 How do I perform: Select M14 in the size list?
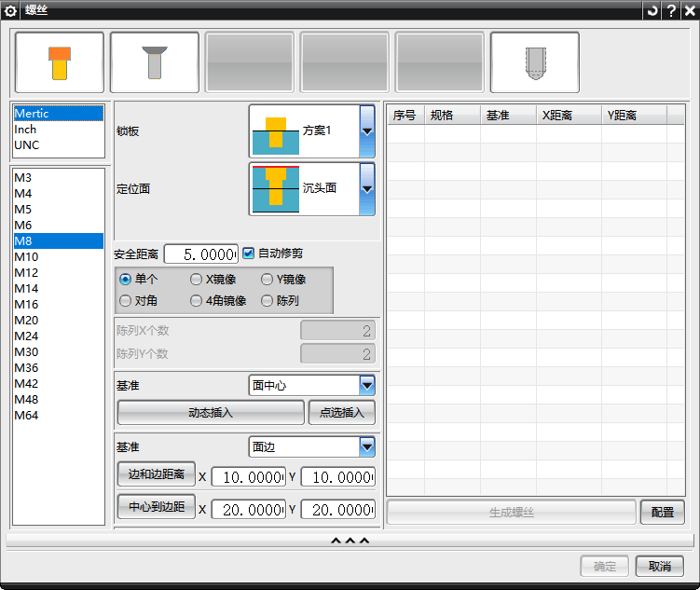pyautogui.click(x=59, y=289)
